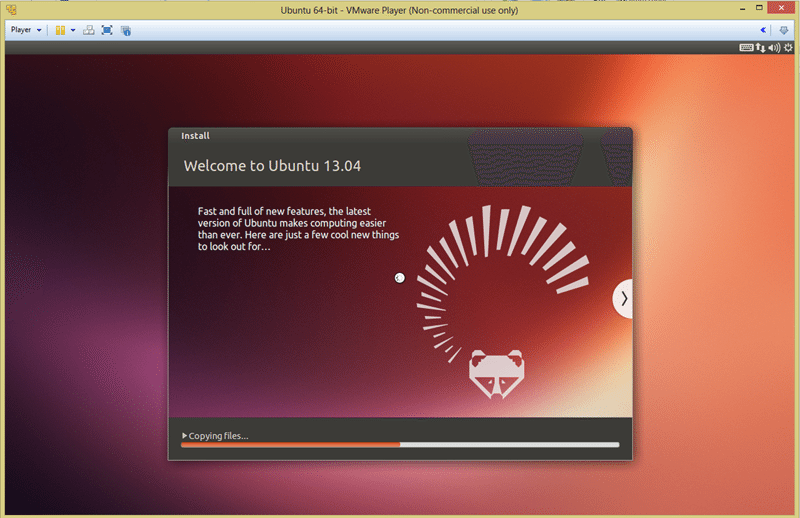Click the download VMware Tools icon
Screen dimensions: 800x518
784,31
